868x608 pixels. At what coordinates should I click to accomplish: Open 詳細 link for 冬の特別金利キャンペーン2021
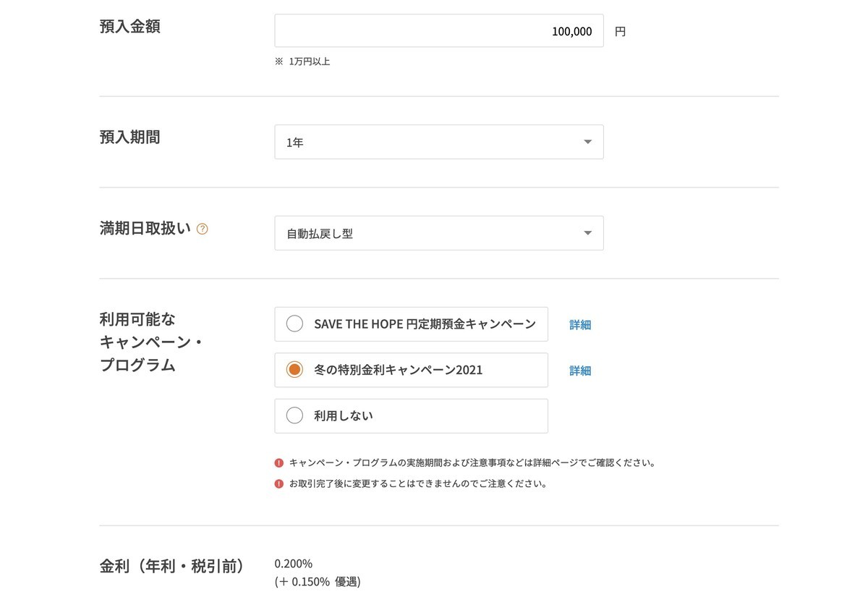(x=580, y=369)
